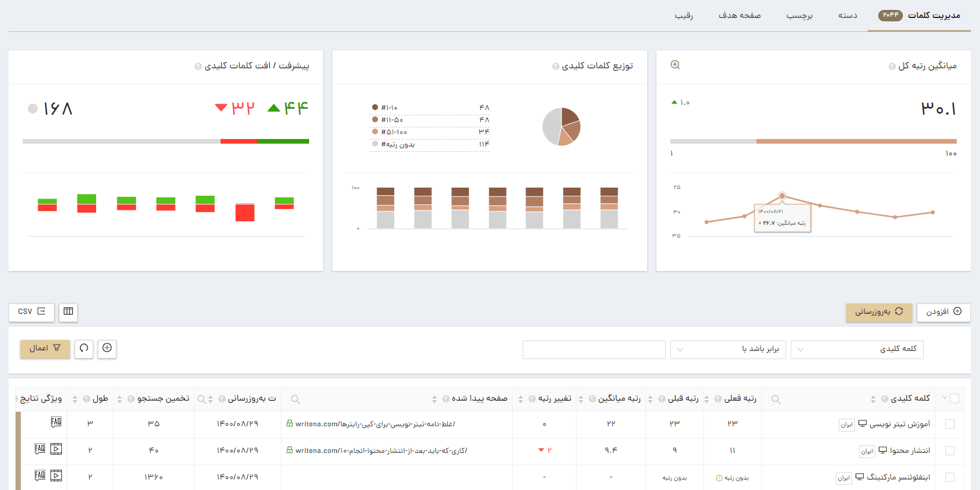Open help icon beside میانگین رتبه کل
The height and width of the screenshot is (490, 980).
coord(892,67)
